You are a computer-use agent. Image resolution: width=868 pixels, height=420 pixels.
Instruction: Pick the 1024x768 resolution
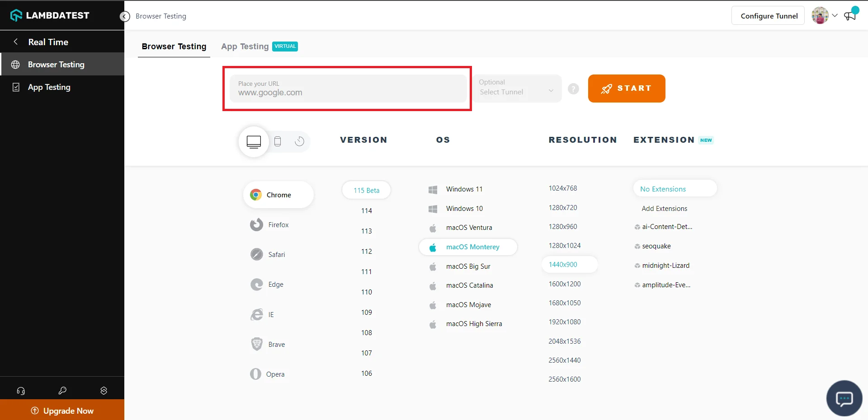click(x=563, y=188)
